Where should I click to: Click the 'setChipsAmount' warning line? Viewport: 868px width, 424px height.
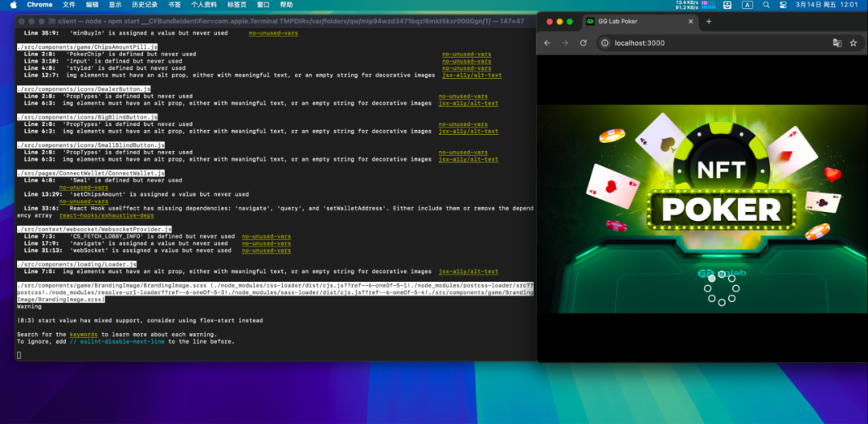pyautogui.click(x=136, y=194)
